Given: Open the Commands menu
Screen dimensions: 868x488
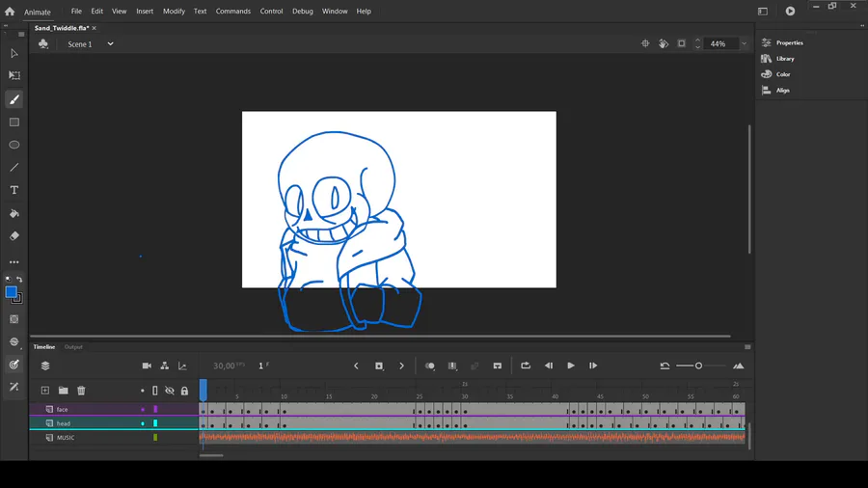Looking at the screenshot, I should [233, 11].
